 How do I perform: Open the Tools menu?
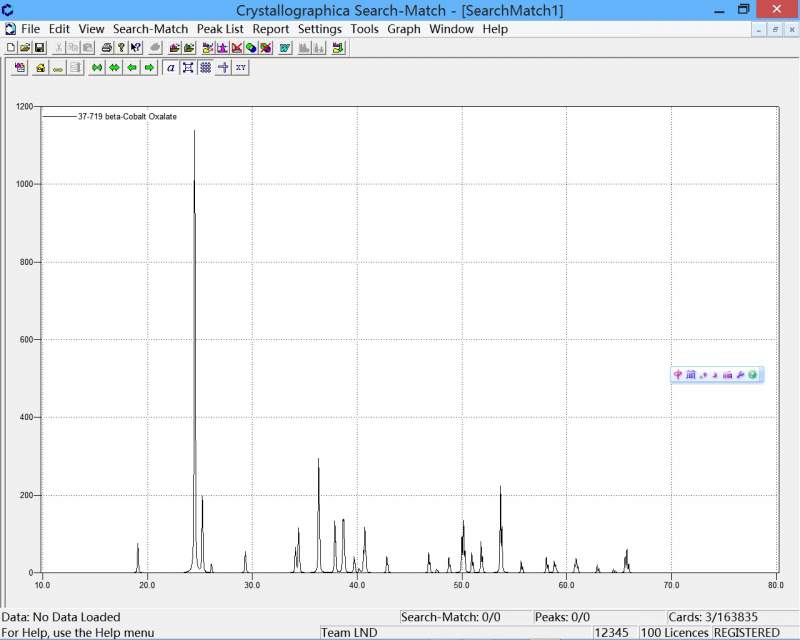[x=364, y=29]
